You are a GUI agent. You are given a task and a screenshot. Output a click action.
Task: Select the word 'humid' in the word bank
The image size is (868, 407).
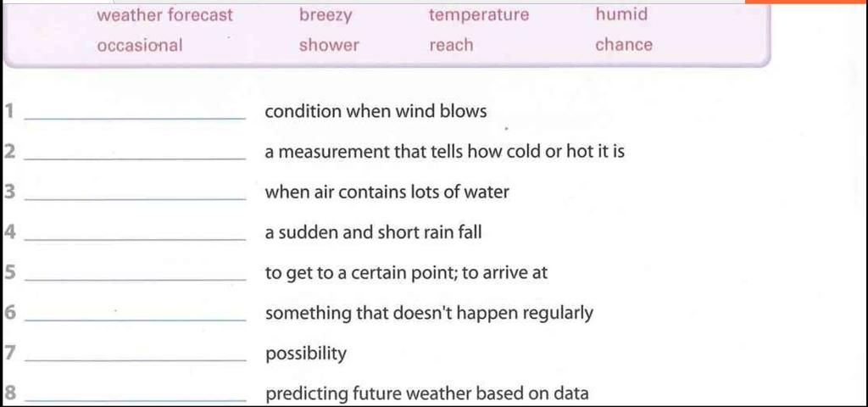621,14
